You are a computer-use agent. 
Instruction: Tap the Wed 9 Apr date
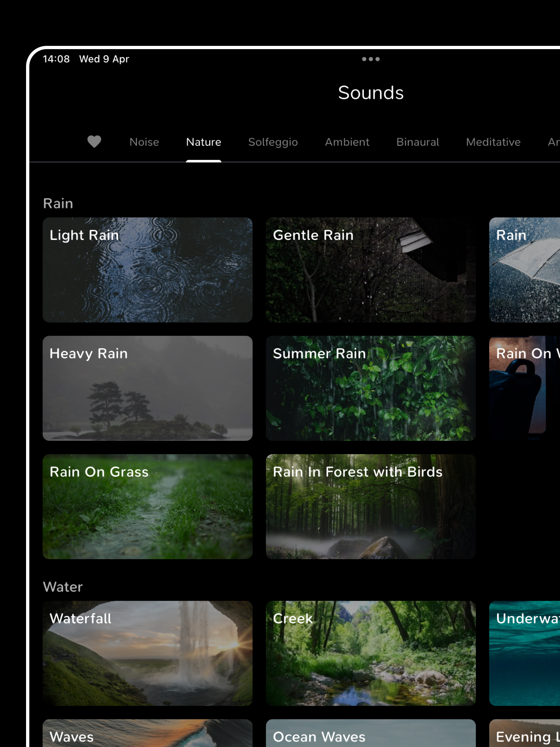pyautogui.click(x=104, y=59)
